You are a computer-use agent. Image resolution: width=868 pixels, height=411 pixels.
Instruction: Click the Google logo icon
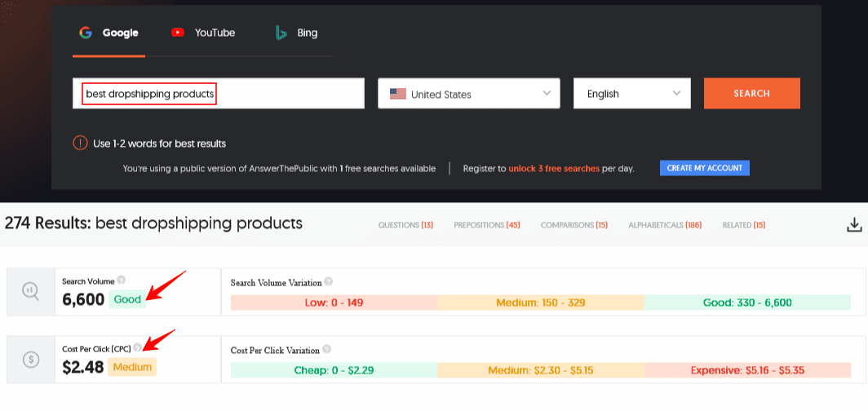[x=85, y=33]
